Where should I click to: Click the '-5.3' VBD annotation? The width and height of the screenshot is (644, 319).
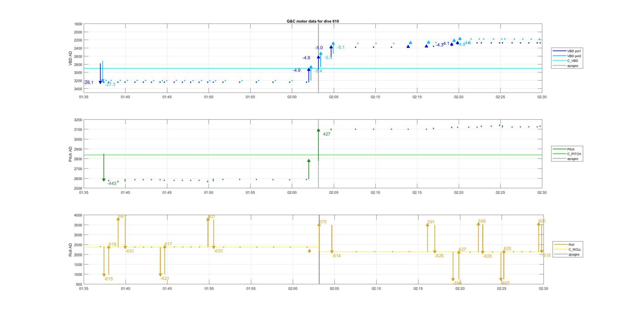328,58
